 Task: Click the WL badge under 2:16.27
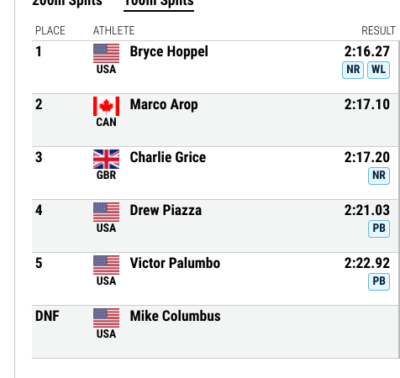point(378,70)
